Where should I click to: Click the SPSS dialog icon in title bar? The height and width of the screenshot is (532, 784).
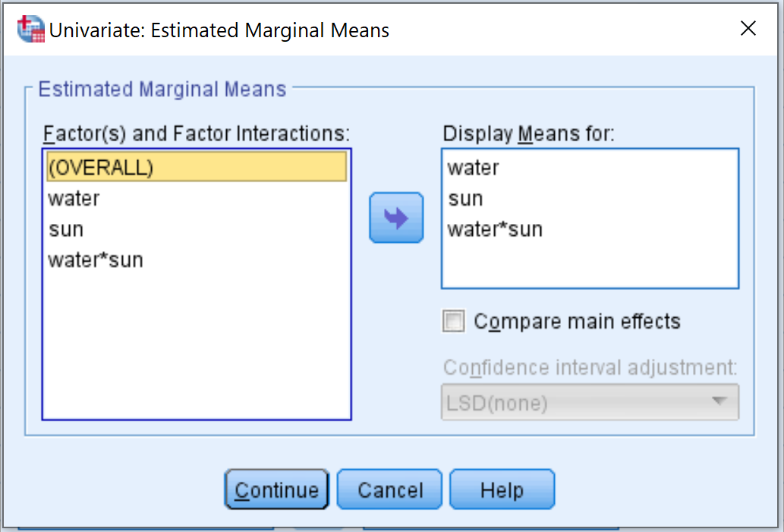30,29
